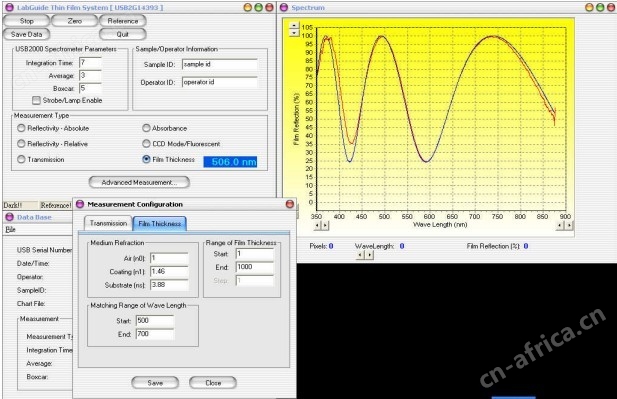Switch to the Transmission tab

[108, 223]
